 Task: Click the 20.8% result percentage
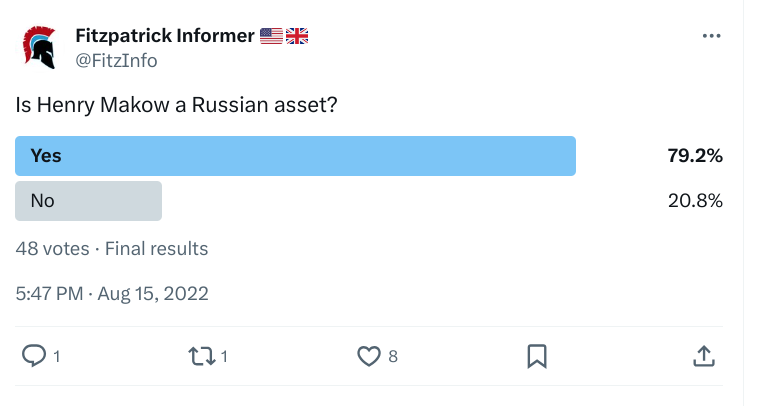coord(695,201)
